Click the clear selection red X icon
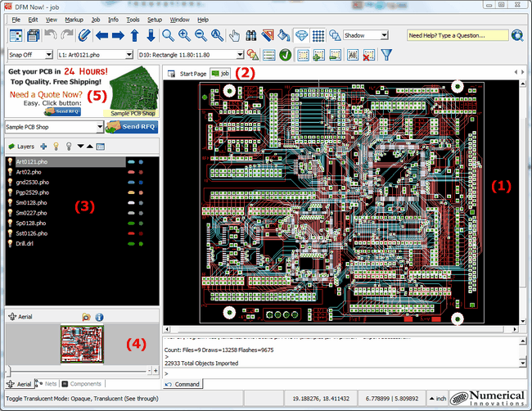Screen dimensions: 532x411 pos(368,55)
